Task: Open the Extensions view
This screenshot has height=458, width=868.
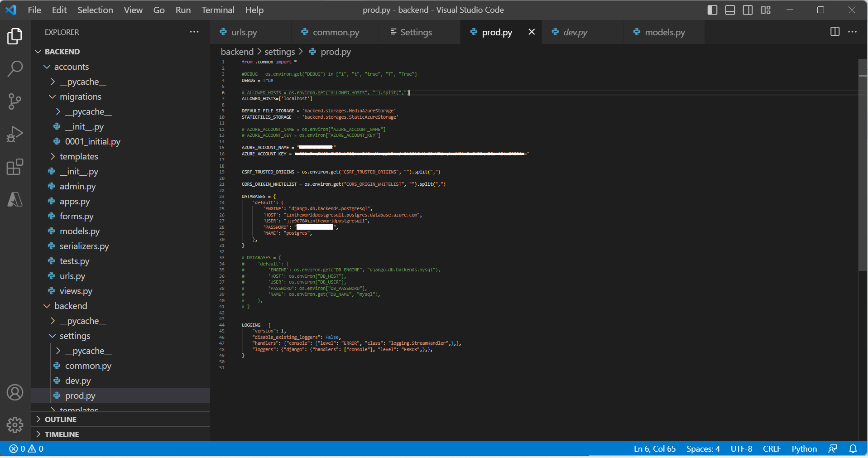Action: (15, 167)
